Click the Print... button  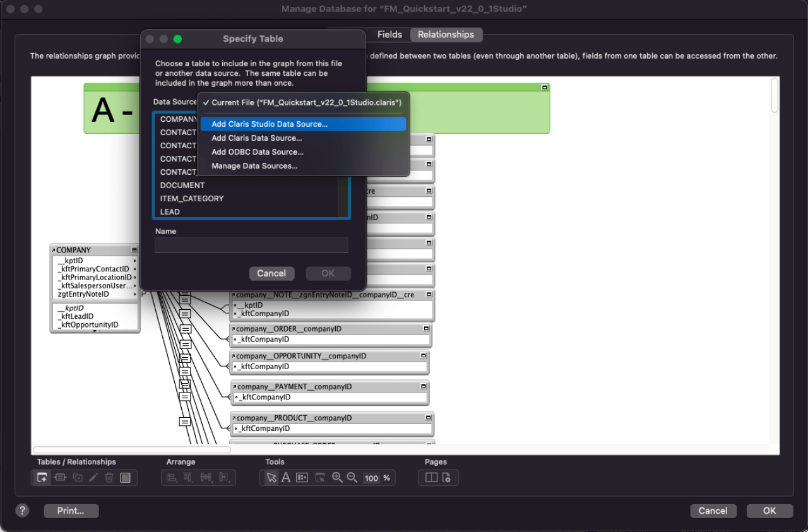pyautogui.click(x=71, y=511)
